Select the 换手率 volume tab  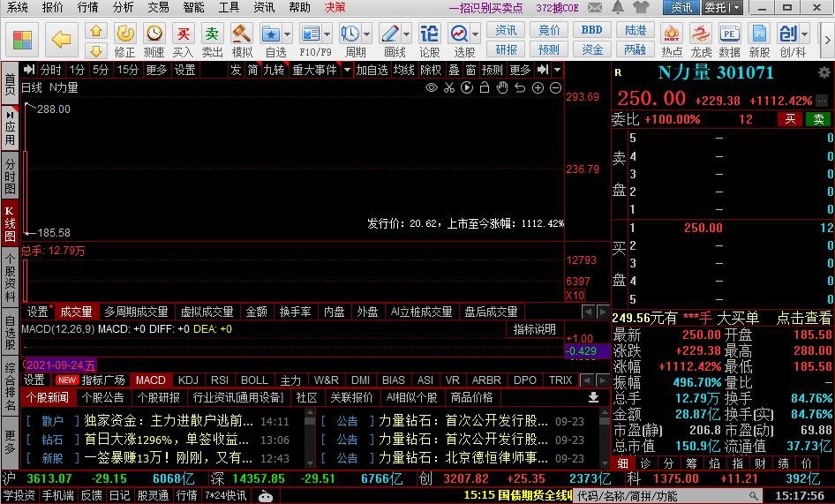click(295, 312)
